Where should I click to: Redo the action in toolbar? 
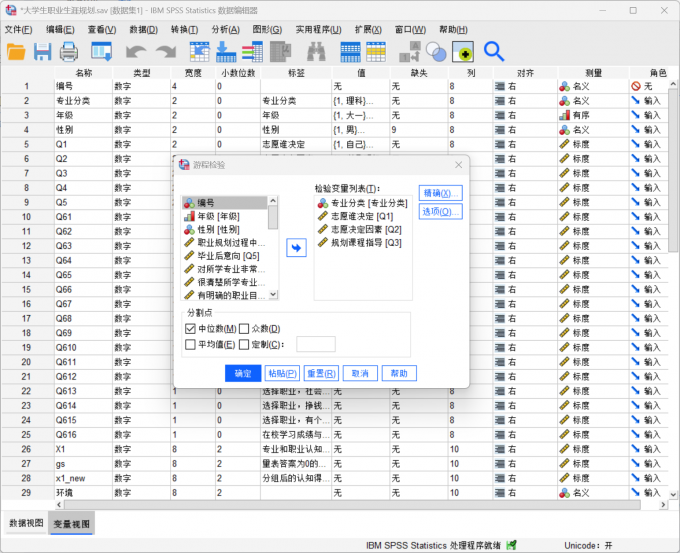pyautogui.click(x=166, y=52)
